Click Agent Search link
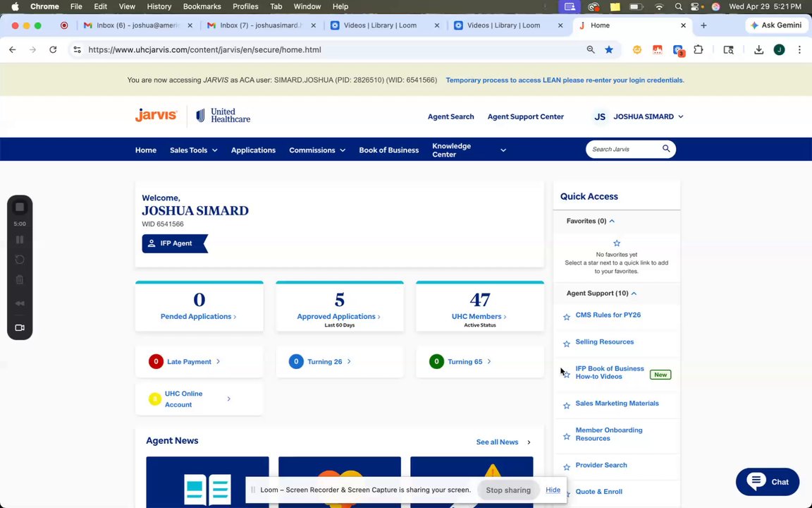 click(x=450, y=116)
